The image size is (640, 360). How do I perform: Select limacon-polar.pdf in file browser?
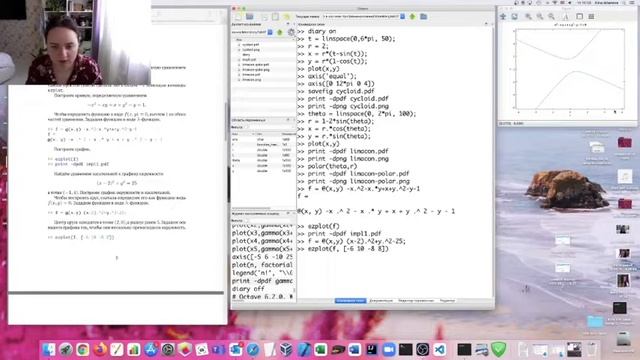[256, 64]
